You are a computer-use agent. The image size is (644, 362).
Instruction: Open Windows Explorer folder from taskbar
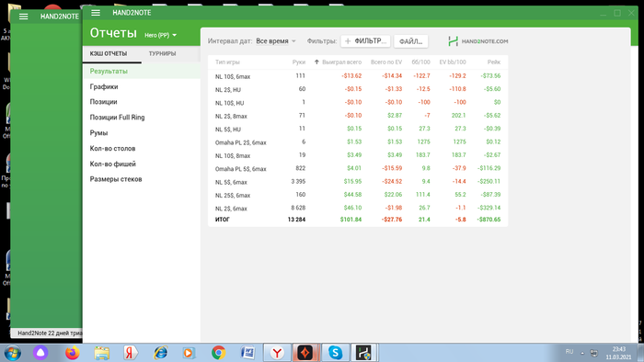pyautogui.click(x=101, y=353)
